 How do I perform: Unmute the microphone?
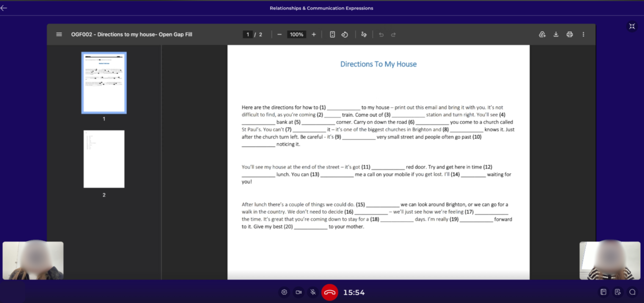click(313, 292)
